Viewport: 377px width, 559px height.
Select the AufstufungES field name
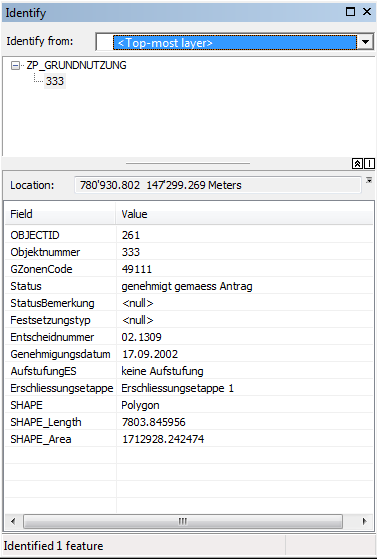(x=43, y=371)
